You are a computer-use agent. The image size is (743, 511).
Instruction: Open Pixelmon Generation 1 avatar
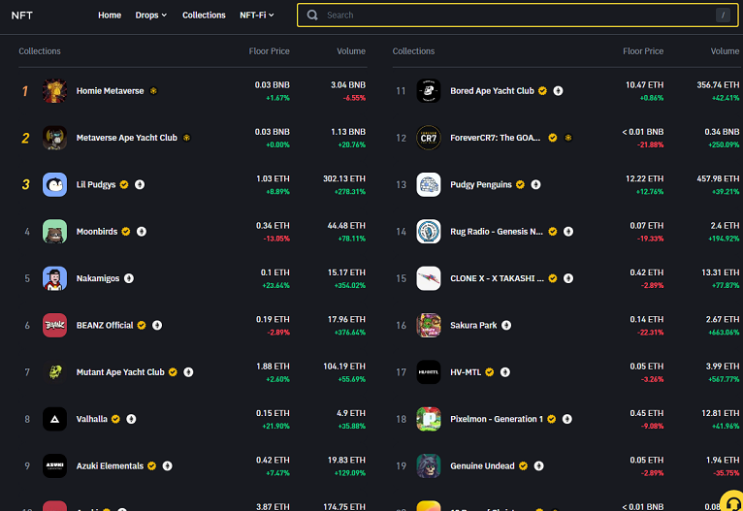point(428,419)
